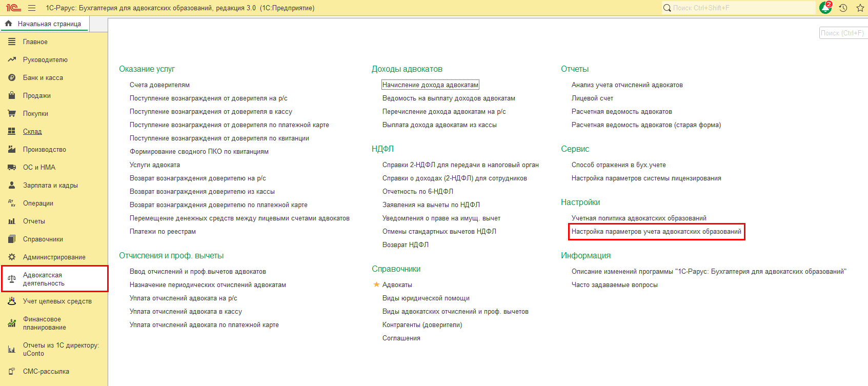Click the Главное section icon

[x=12, y=42]
